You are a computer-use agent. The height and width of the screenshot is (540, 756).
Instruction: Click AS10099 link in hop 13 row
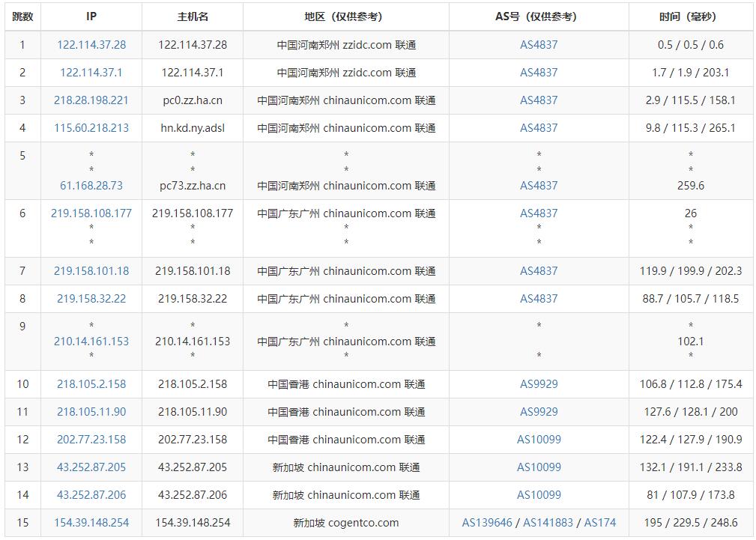(539, 467)
